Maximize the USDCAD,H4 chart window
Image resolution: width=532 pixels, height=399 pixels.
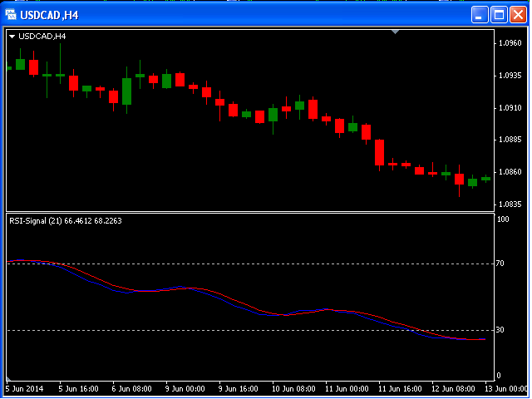[x=499, y=15]
